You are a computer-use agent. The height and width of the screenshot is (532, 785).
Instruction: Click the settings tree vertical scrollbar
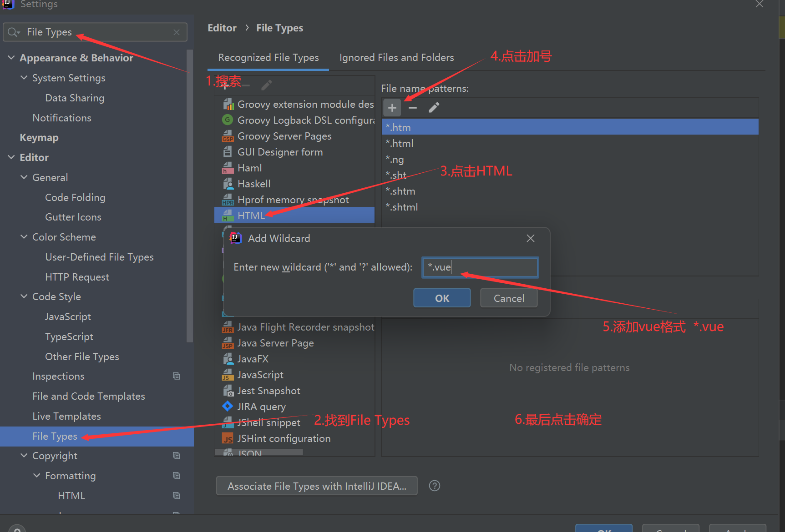[x=190, y=196]
